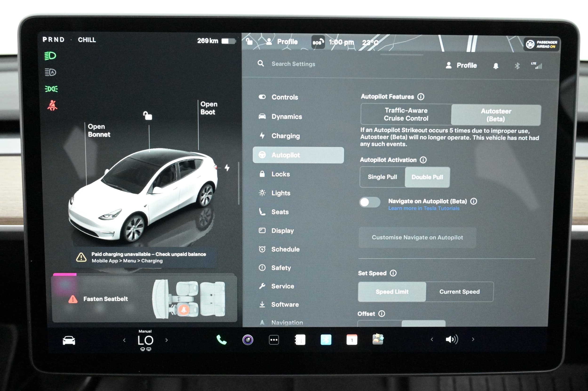
Task: Tap the charge port lightning bolt icon
Action: (x=227, y=168)
